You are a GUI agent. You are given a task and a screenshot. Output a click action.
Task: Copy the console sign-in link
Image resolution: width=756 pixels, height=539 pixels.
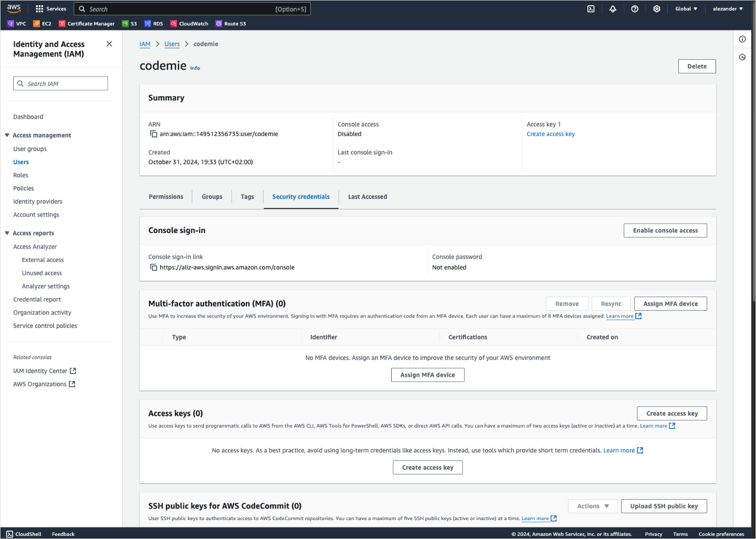pos(153,267)
